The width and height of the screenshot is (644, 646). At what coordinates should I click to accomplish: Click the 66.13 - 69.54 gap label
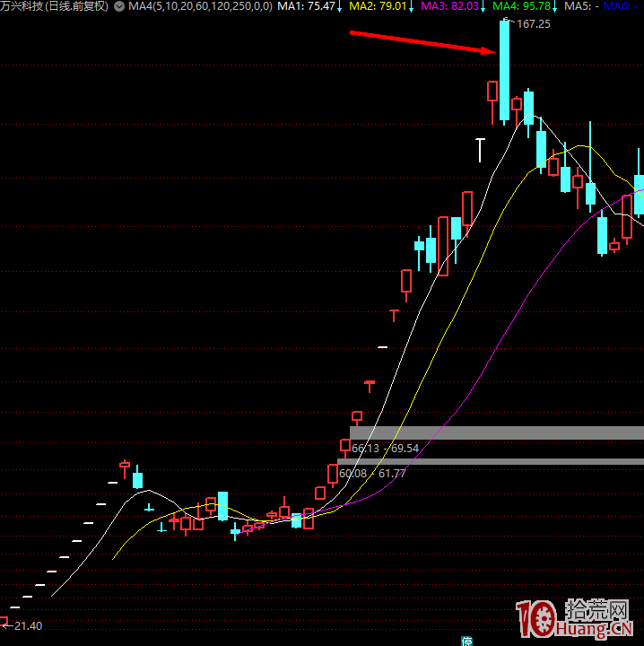tap(385, 449)
